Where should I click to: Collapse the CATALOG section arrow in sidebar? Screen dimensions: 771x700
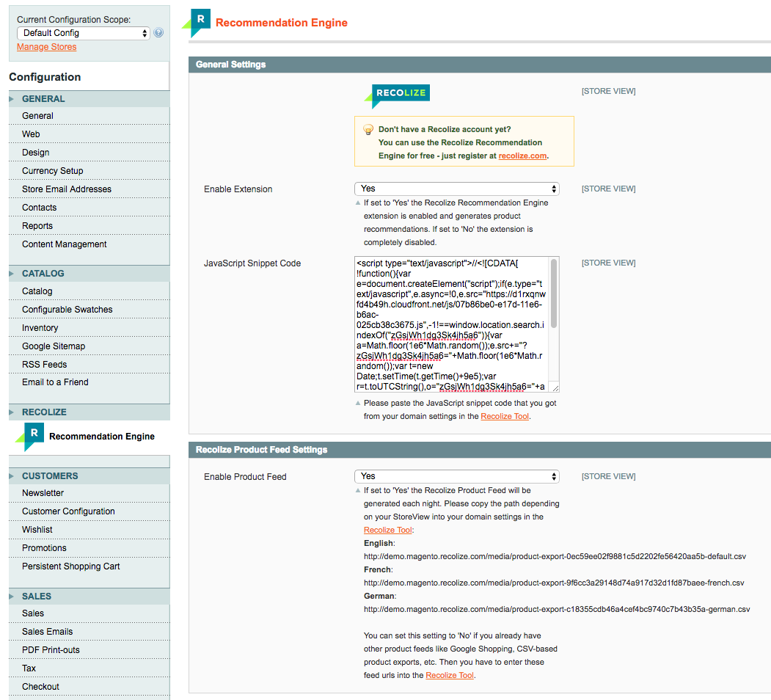(11, 274)
